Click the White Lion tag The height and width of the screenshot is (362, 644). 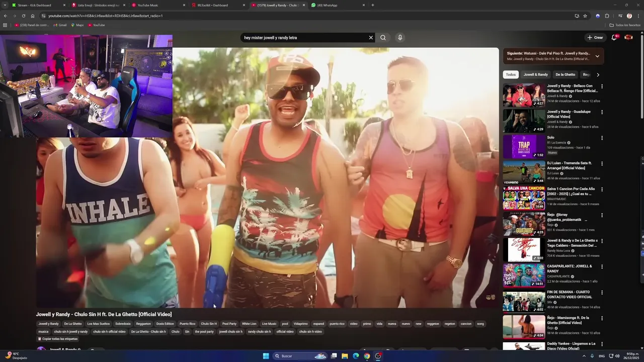coord(249,324)
